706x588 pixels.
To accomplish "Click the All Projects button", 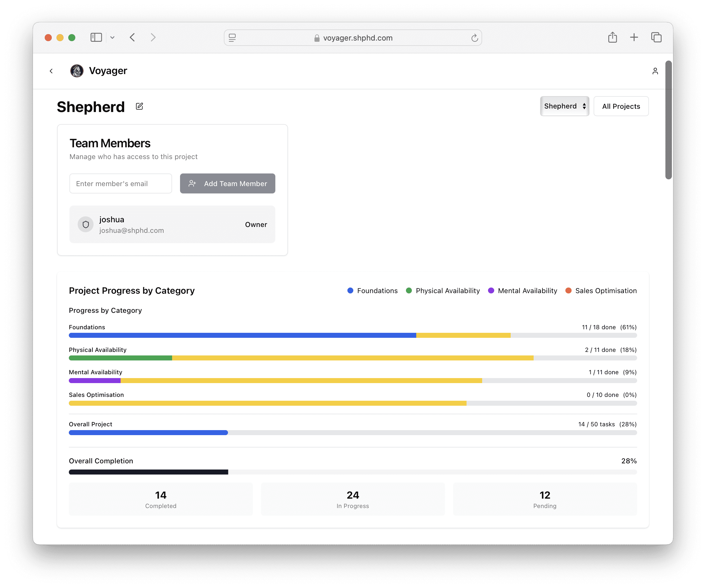I will (x=621, y=106).
